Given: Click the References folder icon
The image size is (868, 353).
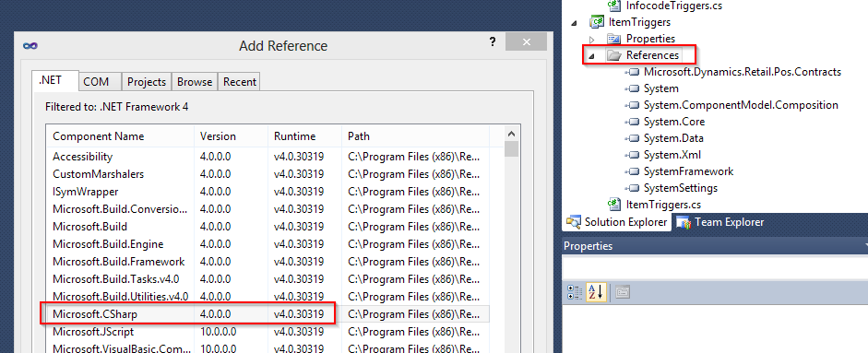Looking at the screenshot, I should [614, 55].
